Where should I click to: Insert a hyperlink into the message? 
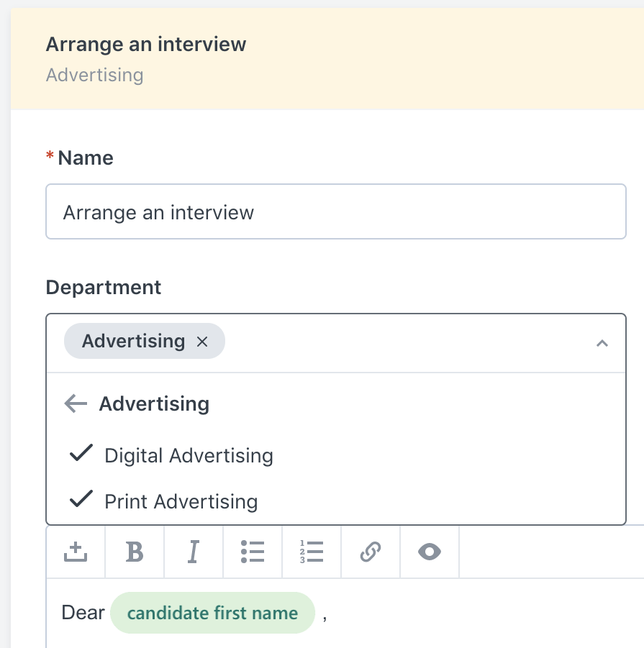coord(370,552)
